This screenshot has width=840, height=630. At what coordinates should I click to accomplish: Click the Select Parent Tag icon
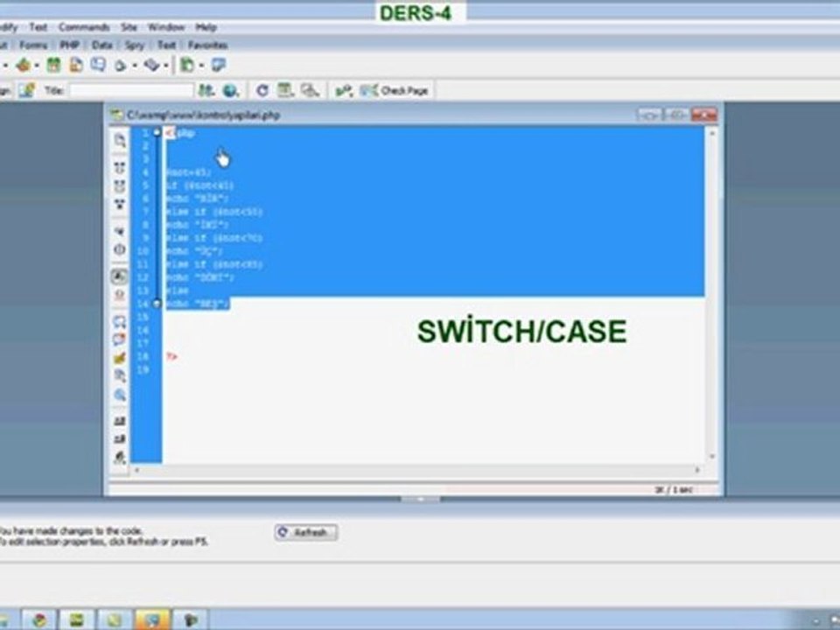(x=120, y=231)
